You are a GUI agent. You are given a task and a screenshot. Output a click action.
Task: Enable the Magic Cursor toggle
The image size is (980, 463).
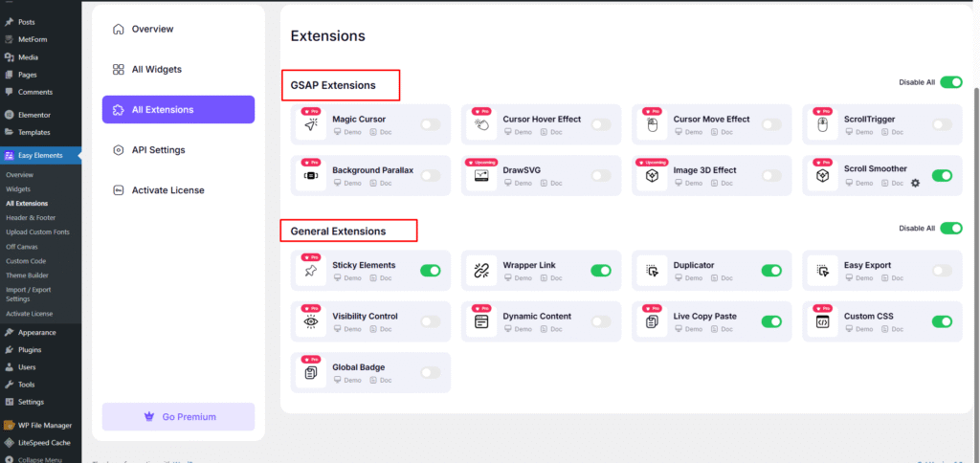(430, 124)
